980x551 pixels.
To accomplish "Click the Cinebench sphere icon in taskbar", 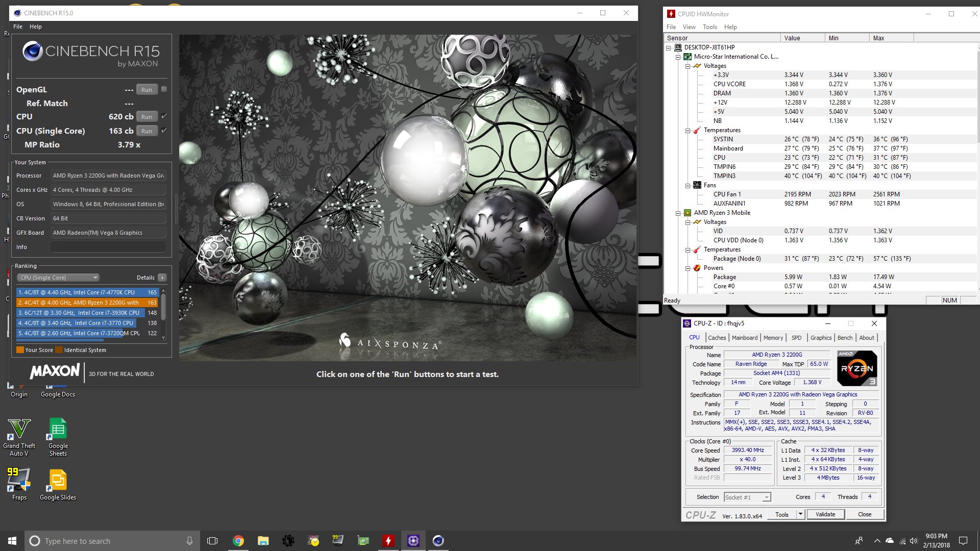I will click(x=438, y=541).
